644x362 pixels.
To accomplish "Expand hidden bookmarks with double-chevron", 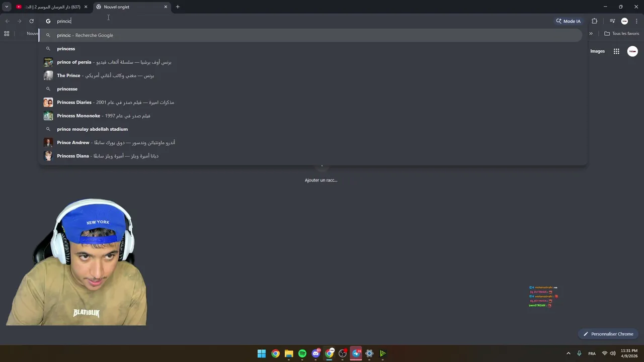I will coord(591,34).
